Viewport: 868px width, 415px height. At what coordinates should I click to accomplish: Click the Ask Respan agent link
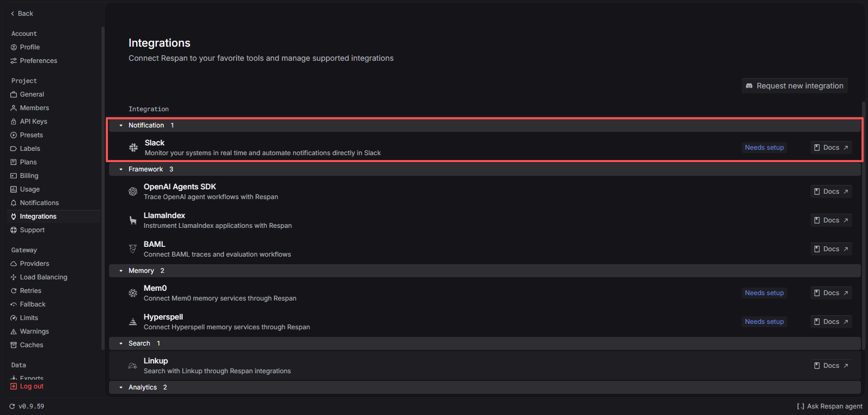click(x=829, y=406)
